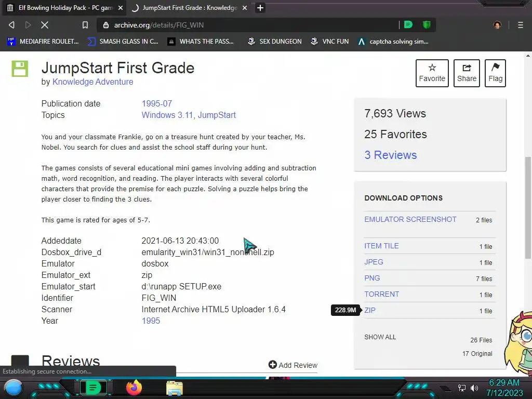Open the volume speaker tray icon
This screenshot has height=399, width=532.
[x=474, y=388]
